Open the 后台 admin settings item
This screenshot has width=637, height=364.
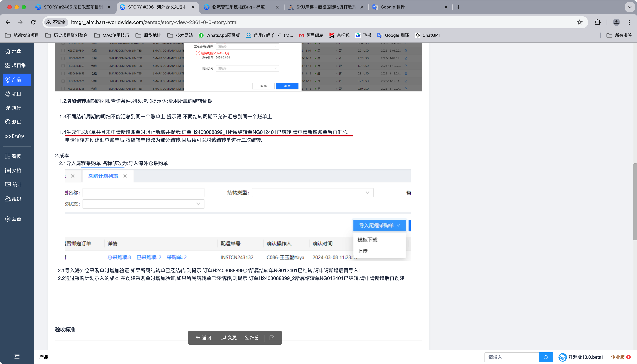coord(13,219)
